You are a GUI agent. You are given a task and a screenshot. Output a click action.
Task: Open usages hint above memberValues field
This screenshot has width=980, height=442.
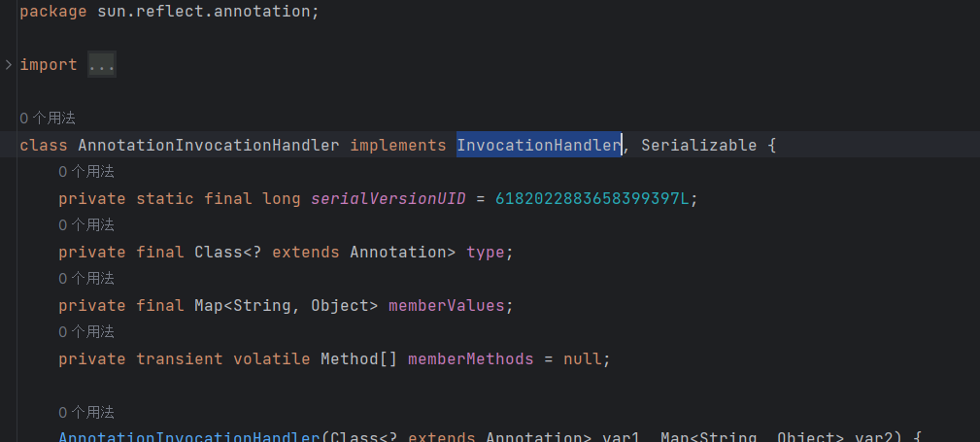[86, 278]
